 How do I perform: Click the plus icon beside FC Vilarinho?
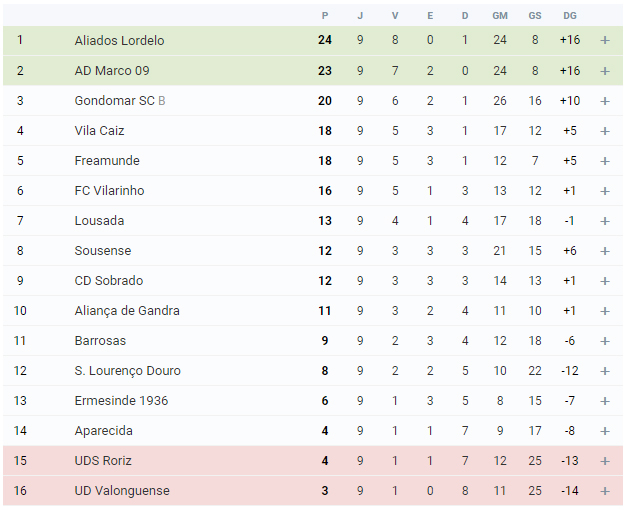coord(605,191)
